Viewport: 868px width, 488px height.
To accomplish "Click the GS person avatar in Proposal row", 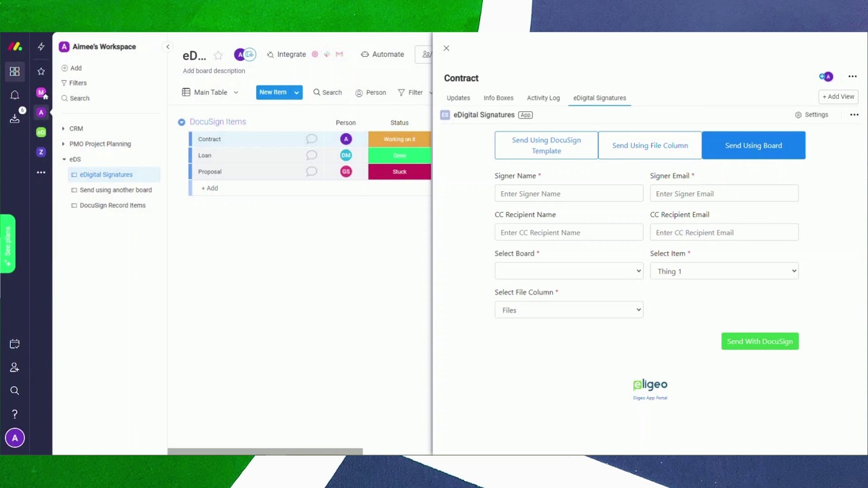I will [x=346, y=171].
